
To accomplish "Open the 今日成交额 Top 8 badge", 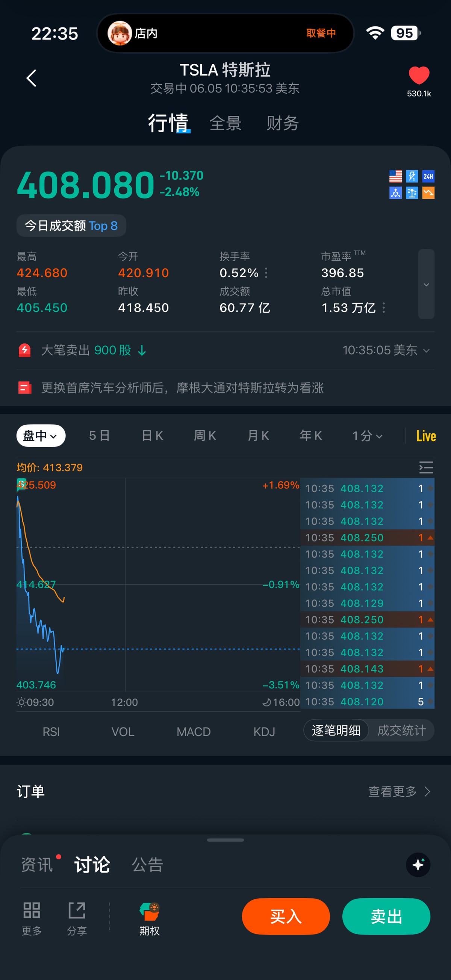I will click(x=71, y=225).
